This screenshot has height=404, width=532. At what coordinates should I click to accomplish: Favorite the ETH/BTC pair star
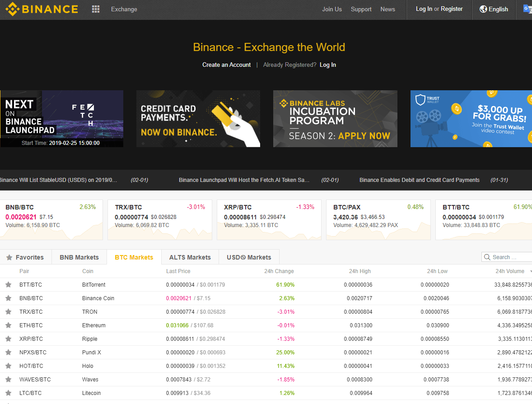pos(9,325)
